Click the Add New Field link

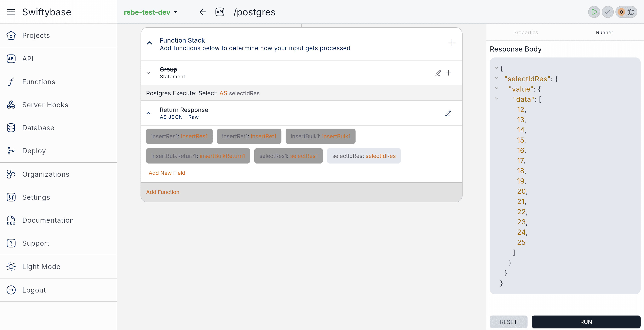pos(167,173)
